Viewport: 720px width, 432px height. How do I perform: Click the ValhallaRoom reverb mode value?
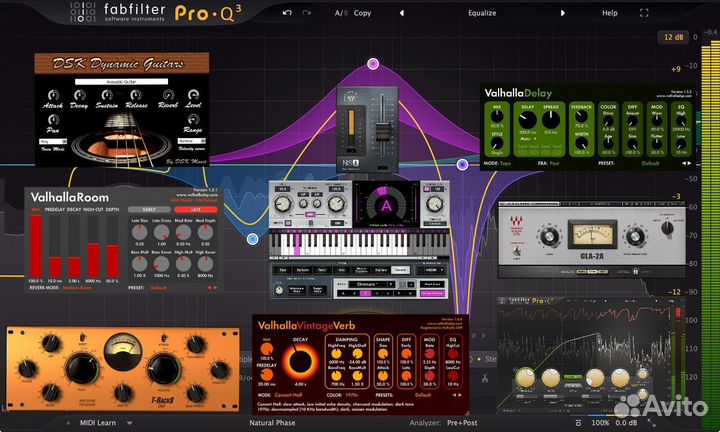click(x=77, y=288)
